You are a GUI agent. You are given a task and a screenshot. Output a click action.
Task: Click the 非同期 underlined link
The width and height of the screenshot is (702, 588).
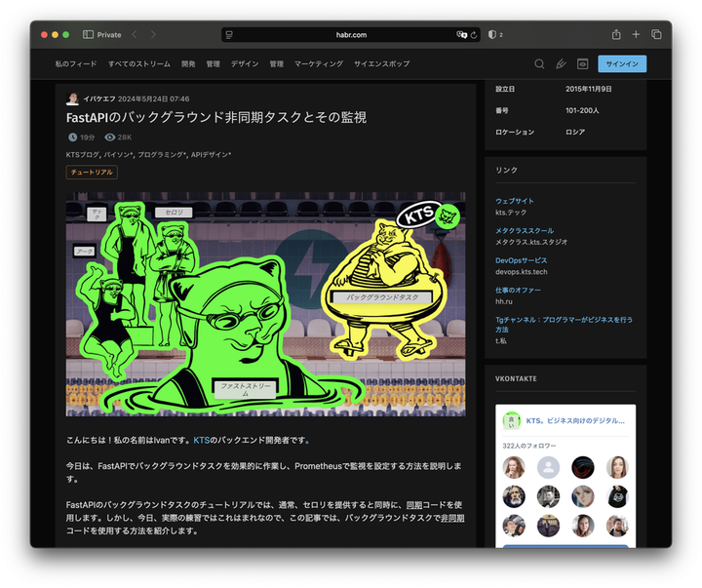pos(452,518)
